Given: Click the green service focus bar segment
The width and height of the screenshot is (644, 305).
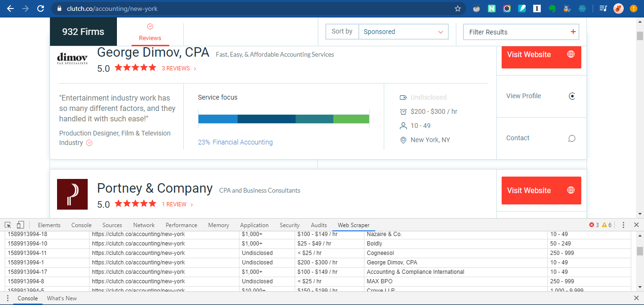Looking at the screenshot, I should tap(351, 119).
